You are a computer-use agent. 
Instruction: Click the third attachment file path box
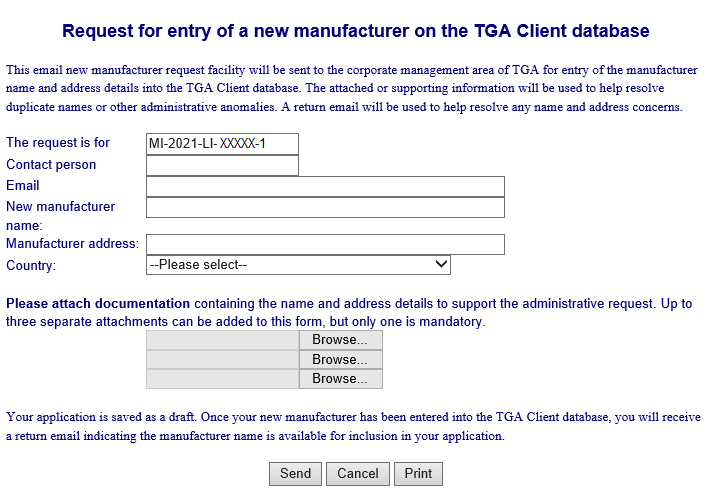(222, 378)
